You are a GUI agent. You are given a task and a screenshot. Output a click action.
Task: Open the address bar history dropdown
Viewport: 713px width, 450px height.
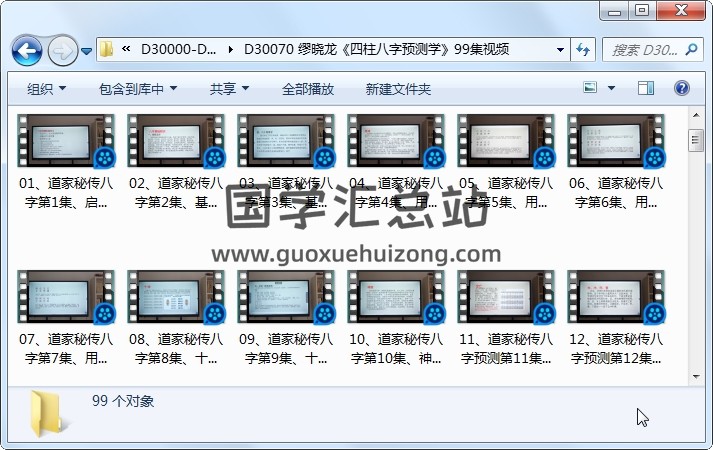tap(560, 50)
